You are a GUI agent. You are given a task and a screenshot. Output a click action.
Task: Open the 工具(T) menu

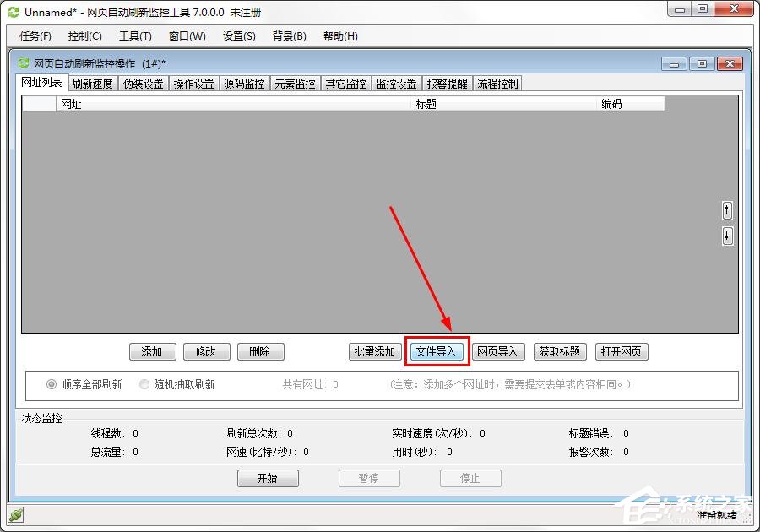(136, 35)
